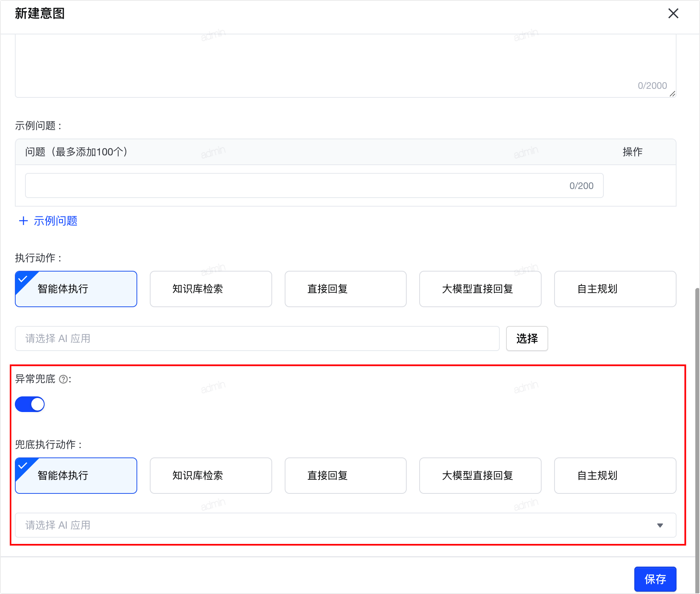Add another example via 示例问题 link
Image resolution: width=700 pixels, height=594 pixels.
tap(56, 221)
